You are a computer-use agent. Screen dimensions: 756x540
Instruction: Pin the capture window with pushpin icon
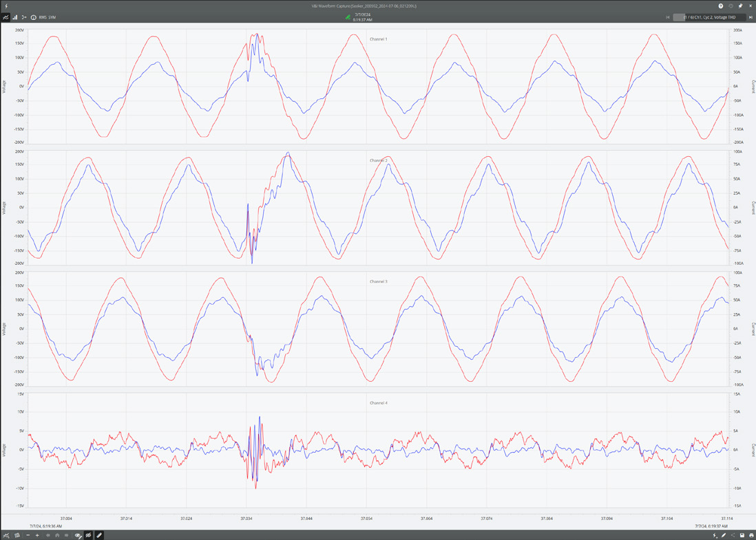tap(740, 6)
